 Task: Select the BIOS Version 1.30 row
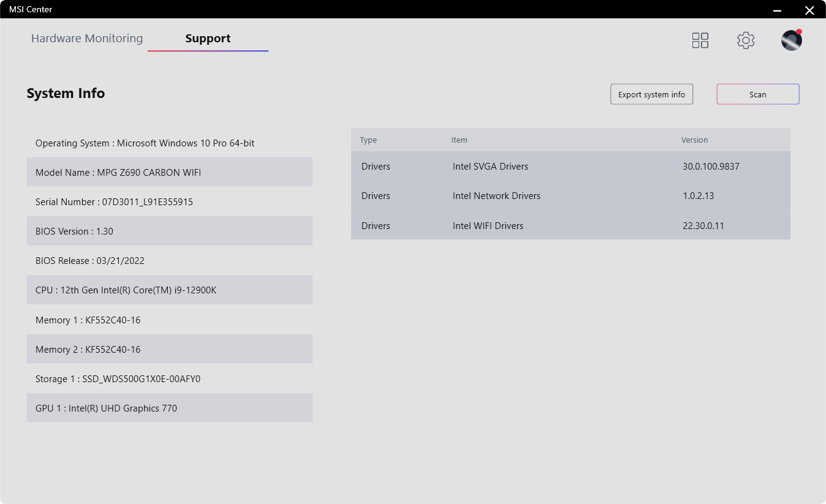170,231
